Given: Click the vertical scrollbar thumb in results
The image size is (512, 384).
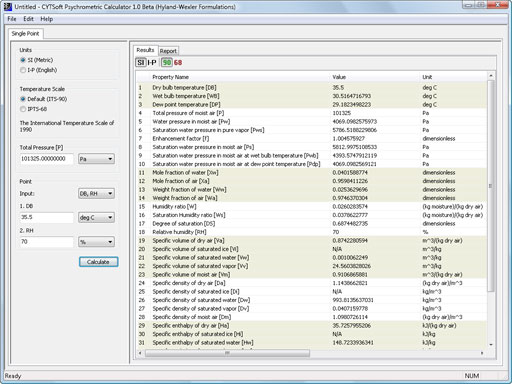Looking at the screenshot, I should pyautogui.click(x=490, y=186).
